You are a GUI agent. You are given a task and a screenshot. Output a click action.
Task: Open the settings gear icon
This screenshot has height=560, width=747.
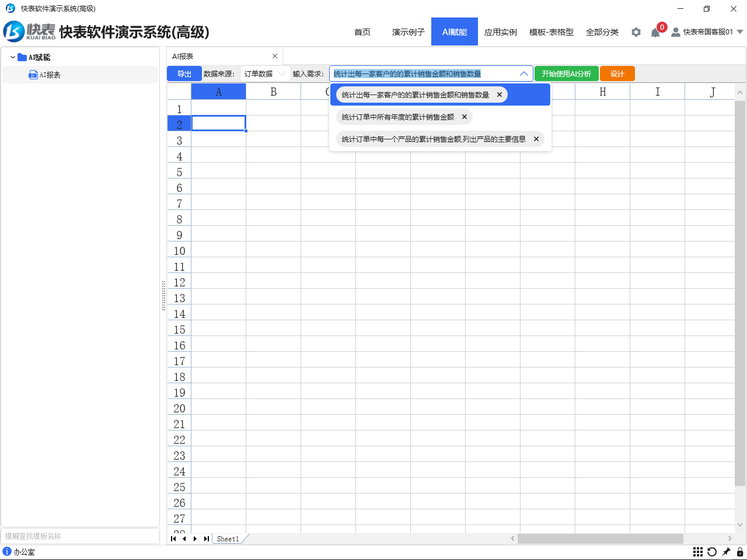coord(636,32)
